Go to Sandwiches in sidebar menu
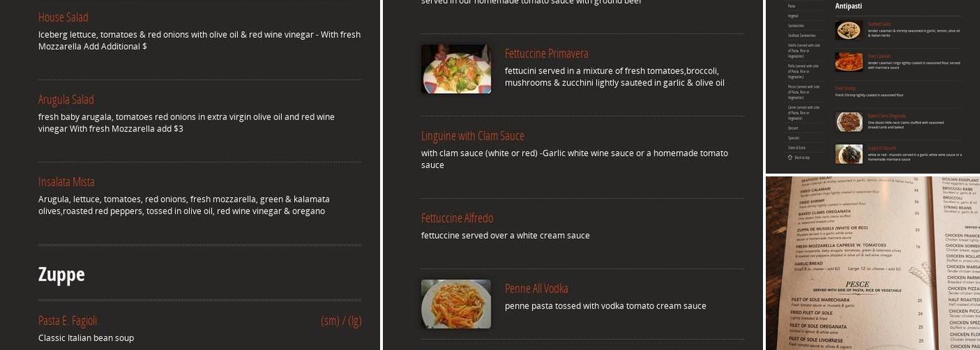 pyautogui.click(x=796, y=25)
